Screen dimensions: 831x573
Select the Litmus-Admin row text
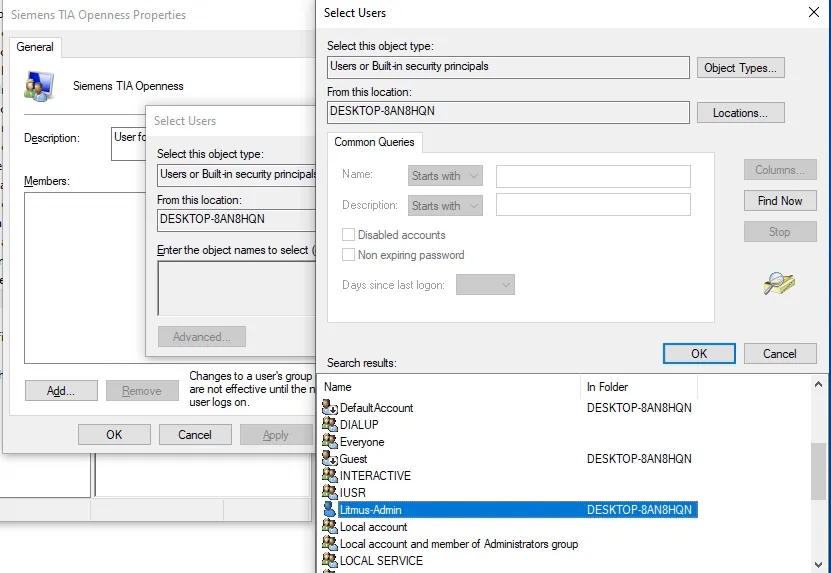point(370,509)
